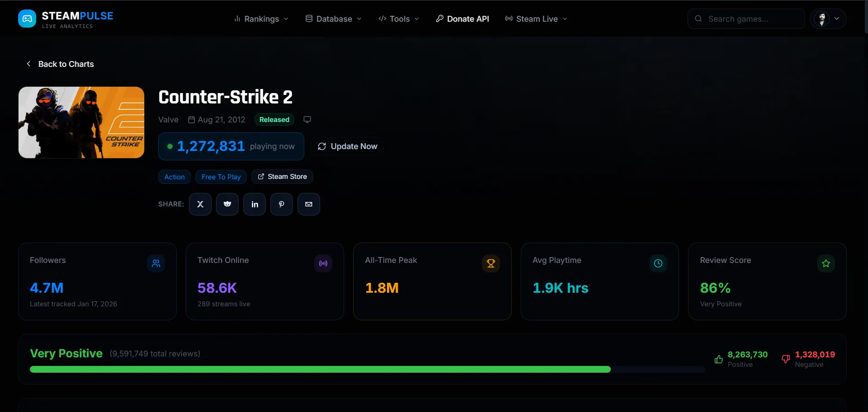
Task: Share the game via email
Action: tap(309, 204)
